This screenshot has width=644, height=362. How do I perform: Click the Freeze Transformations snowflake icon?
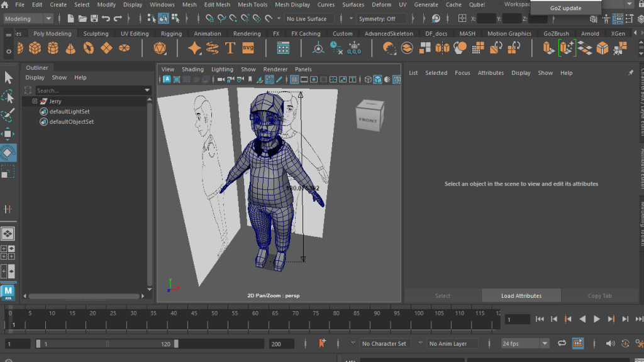pyautogui.click(x=355, y=48)
